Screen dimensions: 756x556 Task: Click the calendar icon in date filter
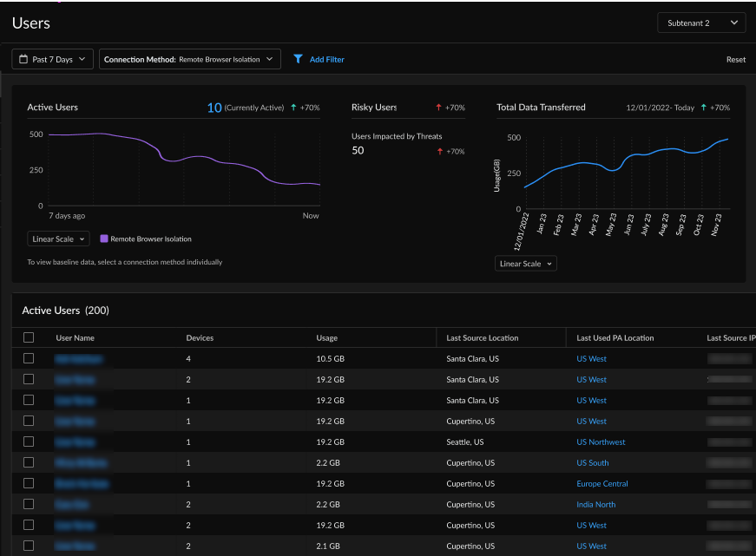tap(23, 59)
